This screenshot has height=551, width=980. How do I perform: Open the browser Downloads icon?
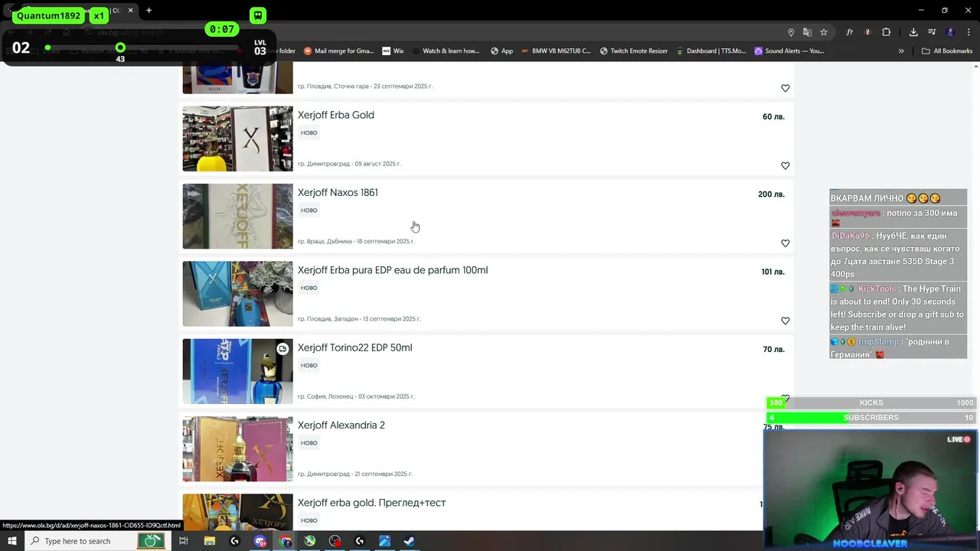(913, 32)
